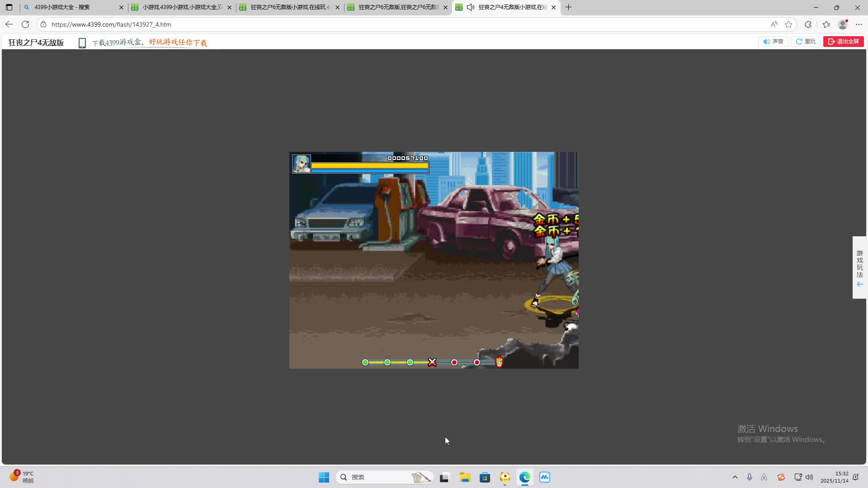The height and width of the screenshot is (488, 868).
Task: Switch to 狂丧之尸6无敌版 third tab
Action: [x=289, y=7]
